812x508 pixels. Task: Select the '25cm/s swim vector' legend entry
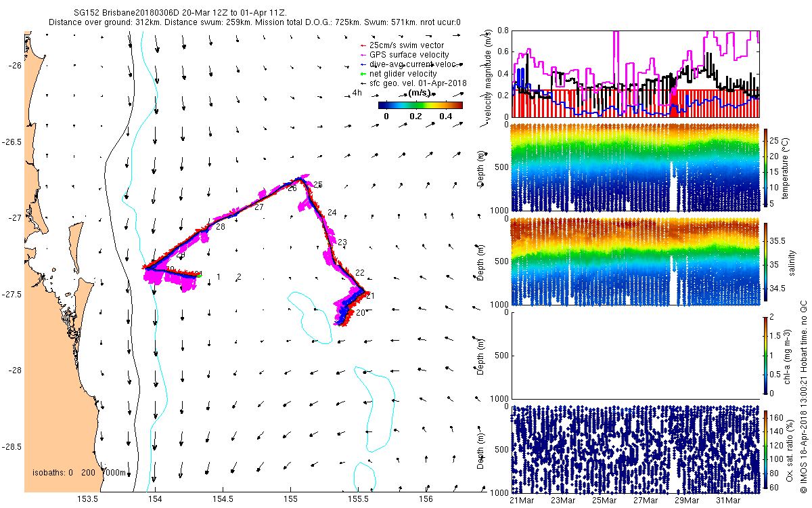pos(404,45)
